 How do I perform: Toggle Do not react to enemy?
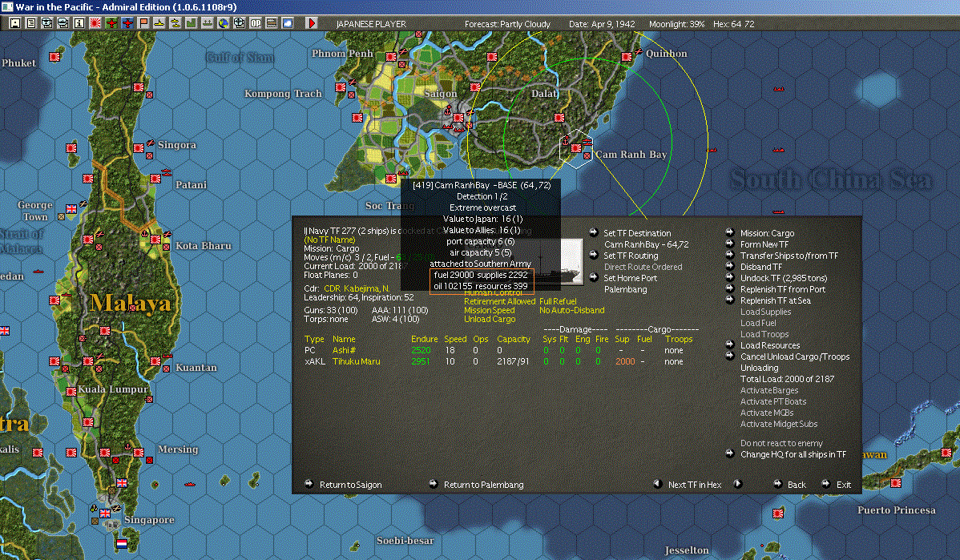pos(781,443)
